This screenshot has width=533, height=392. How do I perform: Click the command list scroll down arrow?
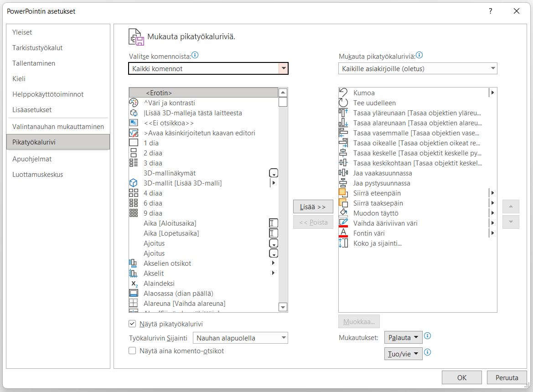(283, 307)
